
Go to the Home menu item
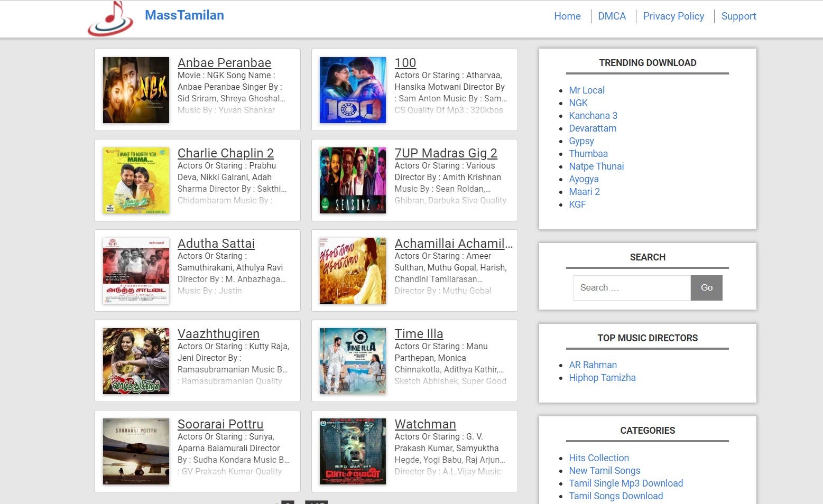[x=567, y=16]
